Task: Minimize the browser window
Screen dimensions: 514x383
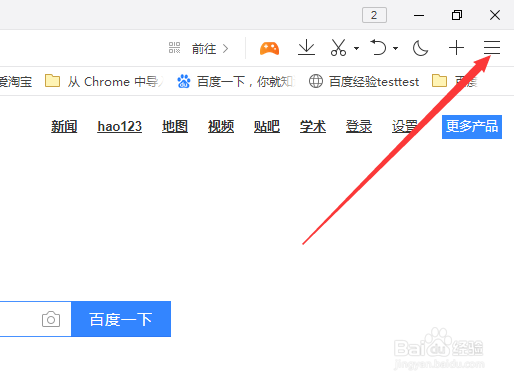Action: coord(419,15)
